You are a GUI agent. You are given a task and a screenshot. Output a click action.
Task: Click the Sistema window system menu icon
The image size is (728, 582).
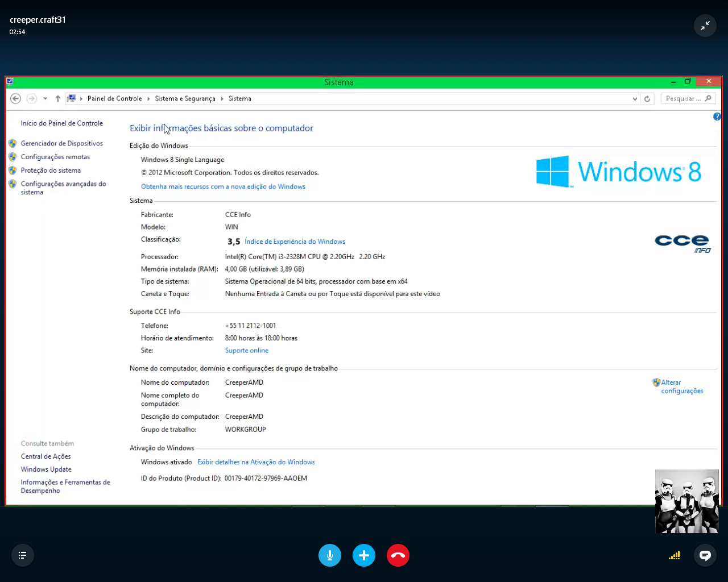point(10,81)
